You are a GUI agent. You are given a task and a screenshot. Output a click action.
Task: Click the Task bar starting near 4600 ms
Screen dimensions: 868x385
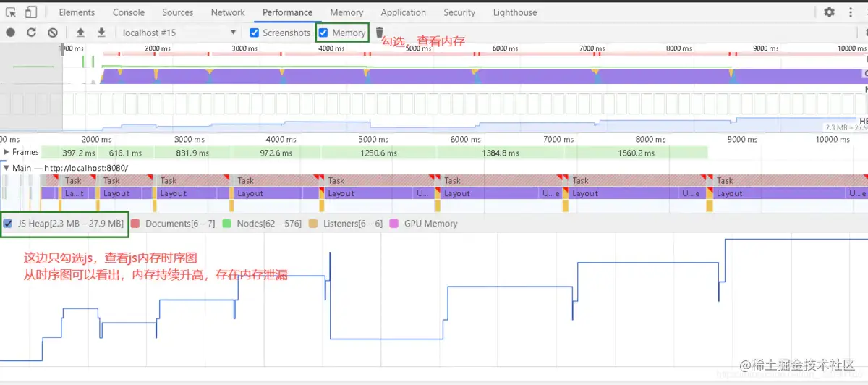(x=380, y=181)
